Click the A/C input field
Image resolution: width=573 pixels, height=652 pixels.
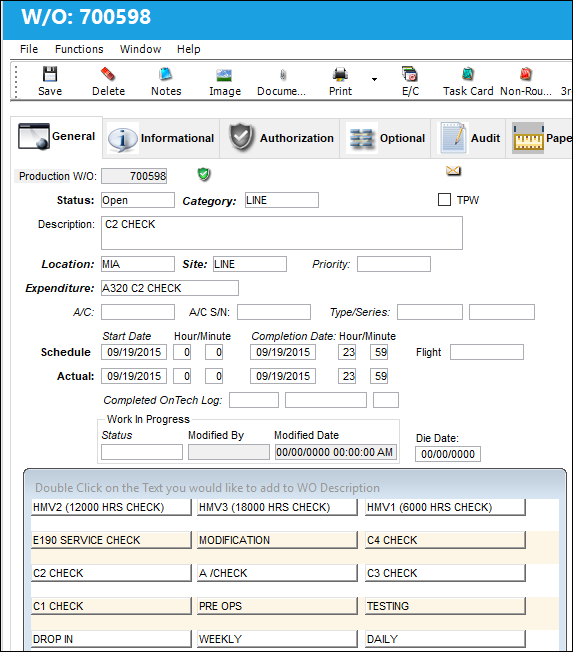(138, 312)
